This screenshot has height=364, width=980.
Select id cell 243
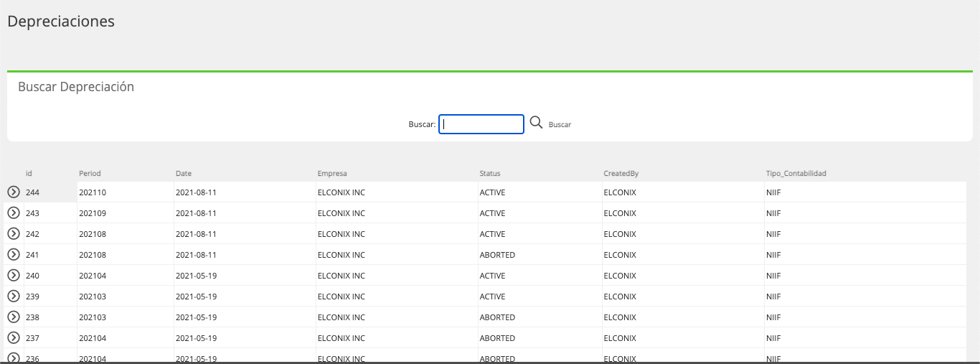[x=32, y=213]
